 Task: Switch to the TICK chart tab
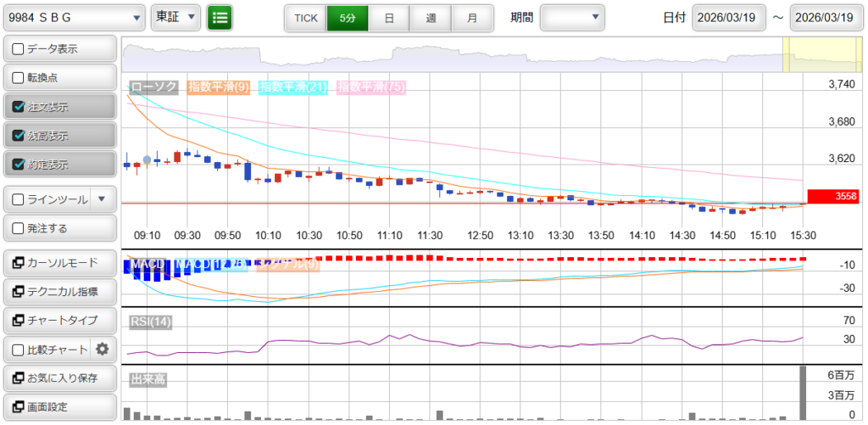point(305,17)
